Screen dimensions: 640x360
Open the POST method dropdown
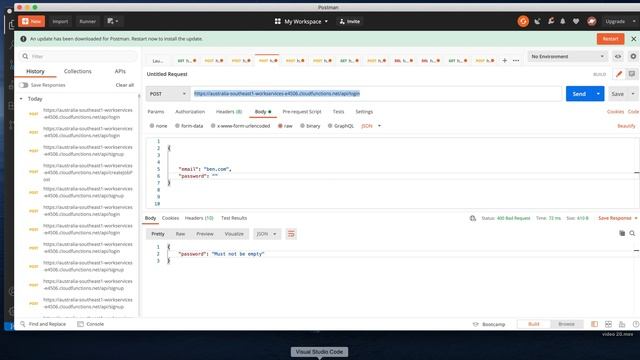coord(168,94)
